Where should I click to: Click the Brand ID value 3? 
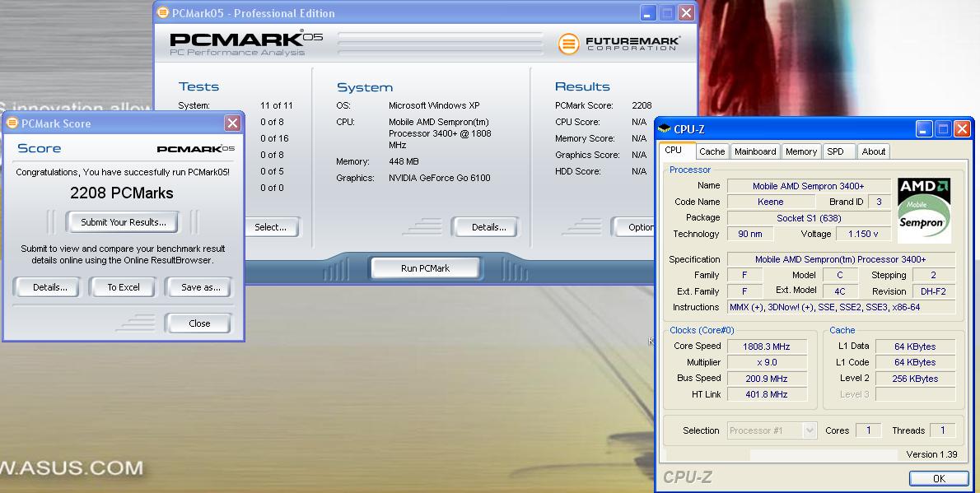coord(879,202)
